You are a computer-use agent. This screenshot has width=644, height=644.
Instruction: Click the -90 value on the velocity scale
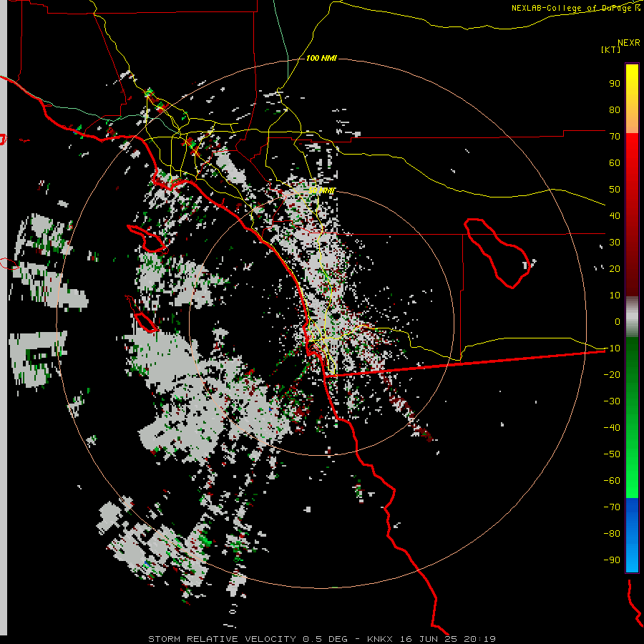[x=612, y=560]
